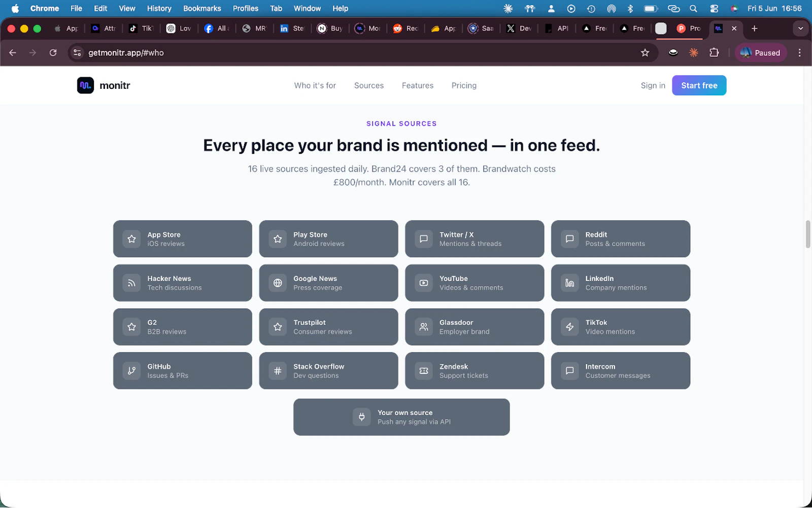Click the Intercom Customer messages text
812x508 pixels.
coord(618,376)
